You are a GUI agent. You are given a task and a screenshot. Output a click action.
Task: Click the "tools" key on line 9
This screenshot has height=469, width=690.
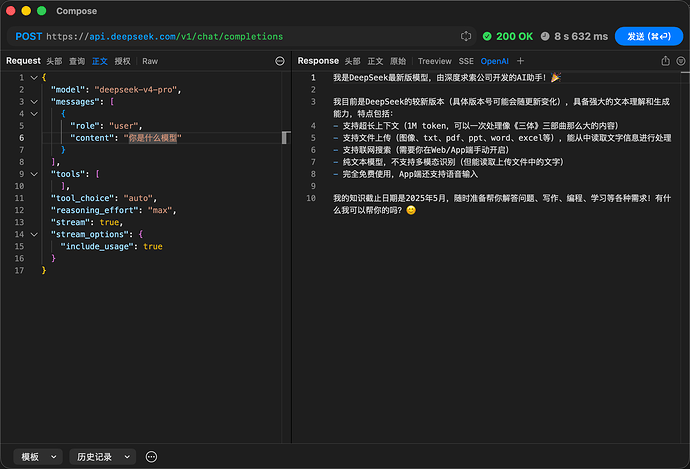[68, 174]
